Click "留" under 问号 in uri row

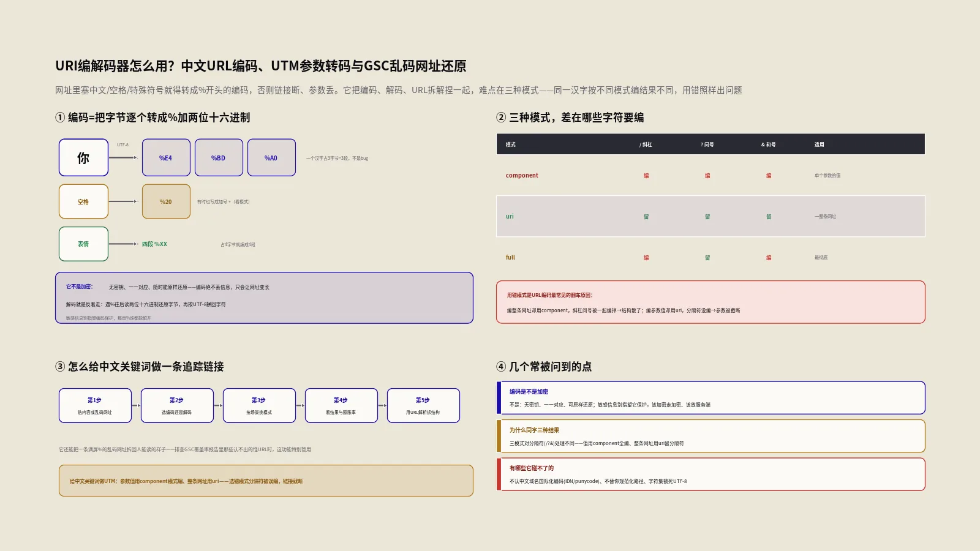click(x=707, y=216)
